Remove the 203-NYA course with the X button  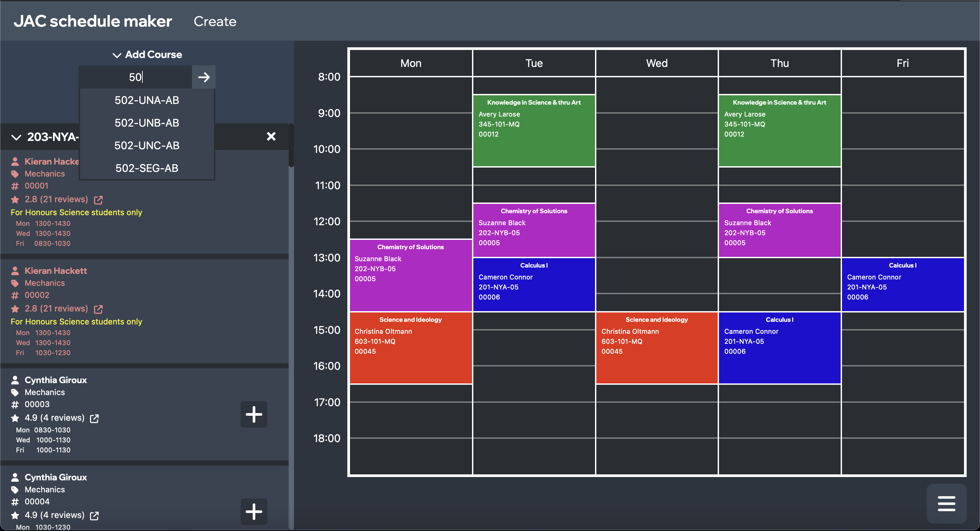coord(271,137)
